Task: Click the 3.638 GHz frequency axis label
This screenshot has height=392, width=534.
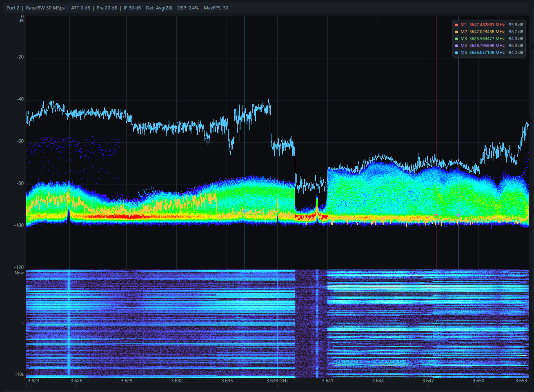Action: pos(277,381)
